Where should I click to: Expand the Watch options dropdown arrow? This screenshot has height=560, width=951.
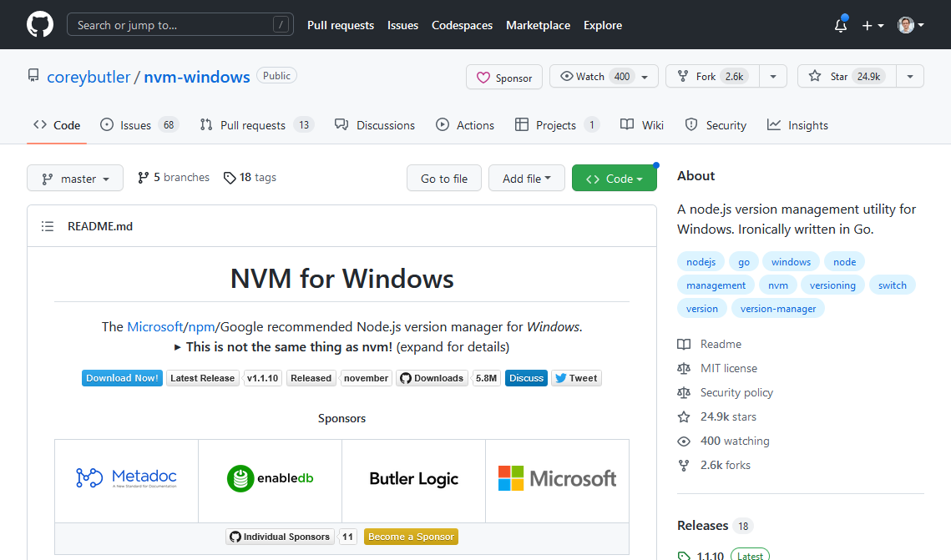point(646,77)
